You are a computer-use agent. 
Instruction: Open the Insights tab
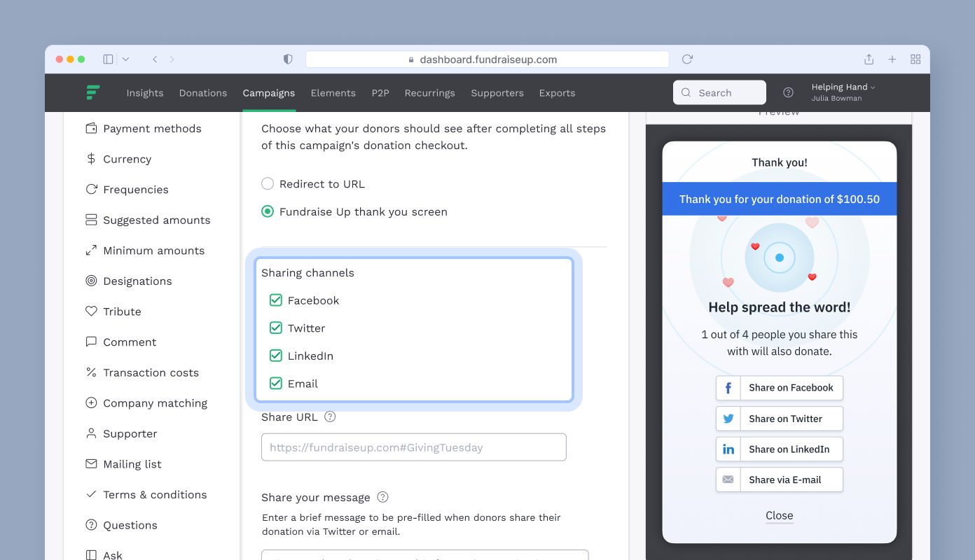[145, 93]
